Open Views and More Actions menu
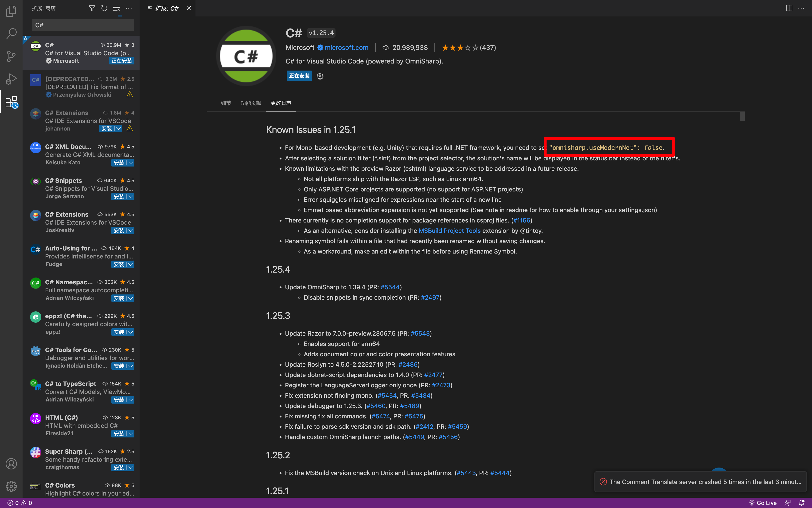Viewport: 812px width, 508px height. tap(129, 8)
